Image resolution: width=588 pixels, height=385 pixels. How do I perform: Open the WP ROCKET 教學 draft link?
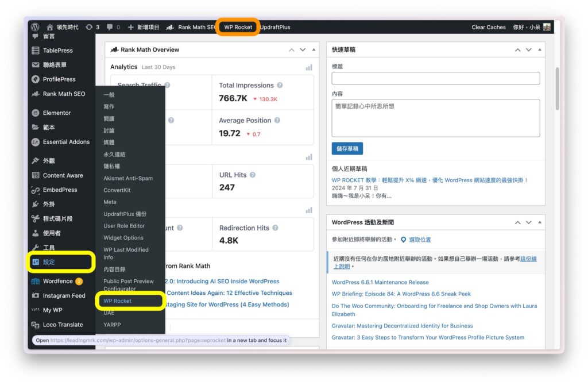coord(430,180)
